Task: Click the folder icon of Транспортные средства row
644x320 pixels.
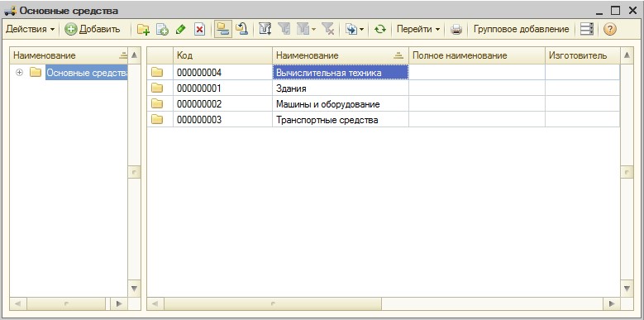Action: click(x=157, y=120)
